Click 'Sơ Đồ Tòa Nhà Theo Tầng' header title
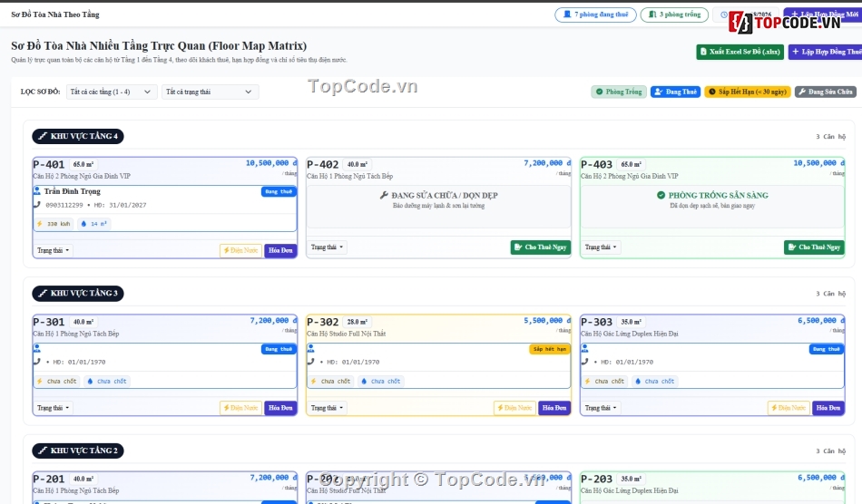Viewport: 862px width, 504px height. [x=55, y=15]
